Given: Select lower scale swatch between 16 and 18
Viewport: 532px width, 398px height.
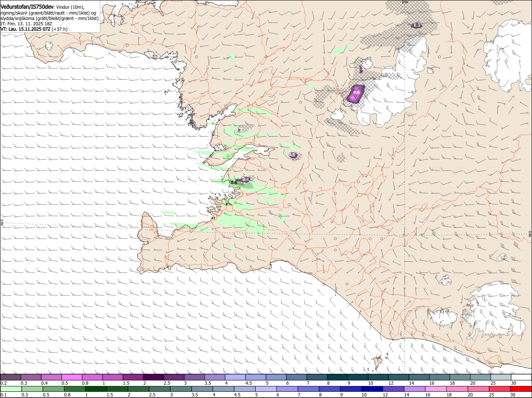Looking at the screenshot, I should (x=436, y=389).
